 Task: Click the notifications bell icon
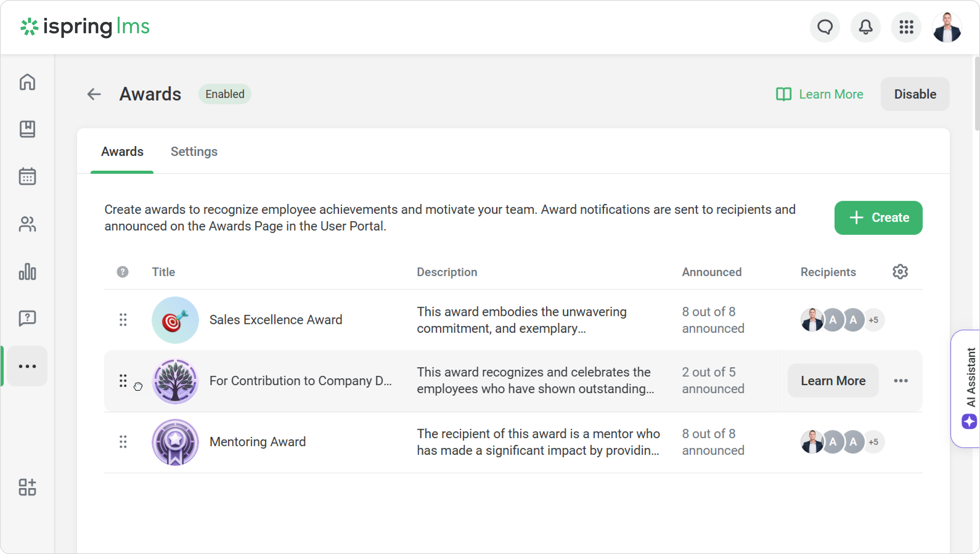click(x=865, y=27)
